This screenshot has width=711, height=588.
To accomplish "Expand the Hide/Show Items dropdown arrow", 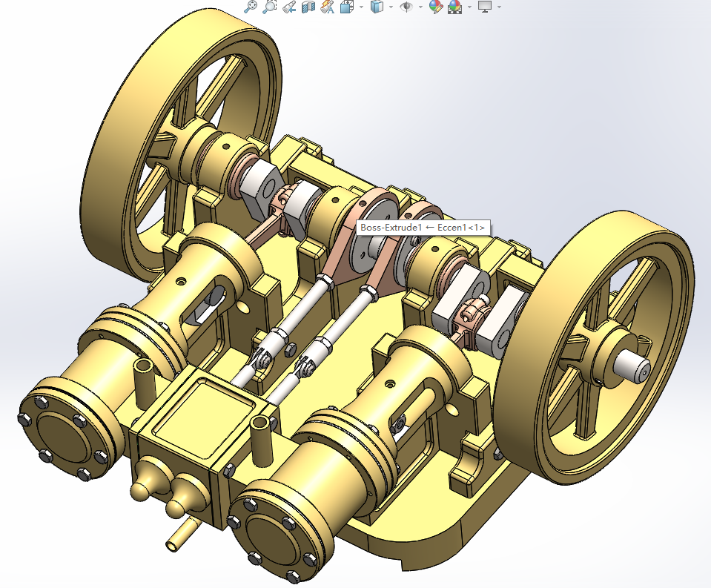I will 421,7.
